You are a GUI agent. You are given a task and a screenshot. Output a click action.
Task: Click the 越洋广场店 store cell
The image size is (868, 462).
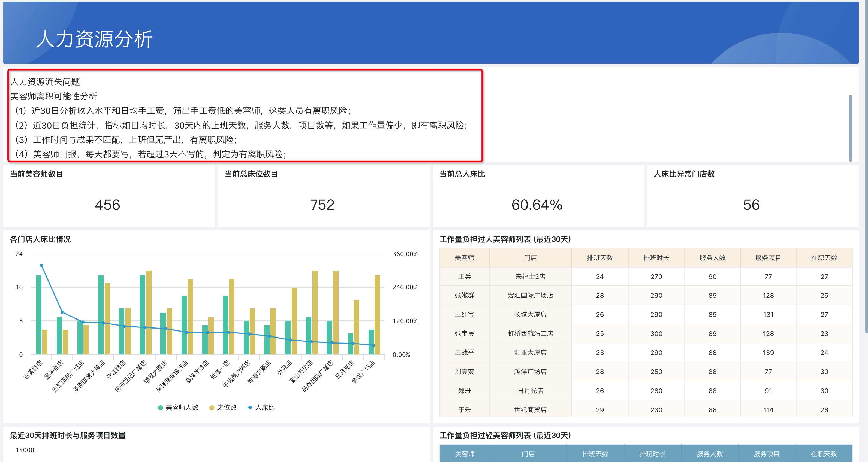pyautogui.click(x=530, y=371)
